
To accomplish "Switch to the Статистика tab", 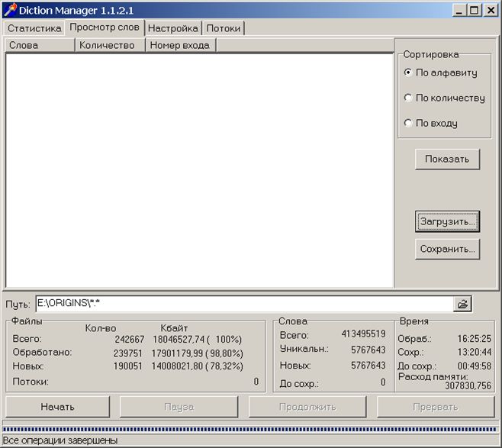I will 34,28.
